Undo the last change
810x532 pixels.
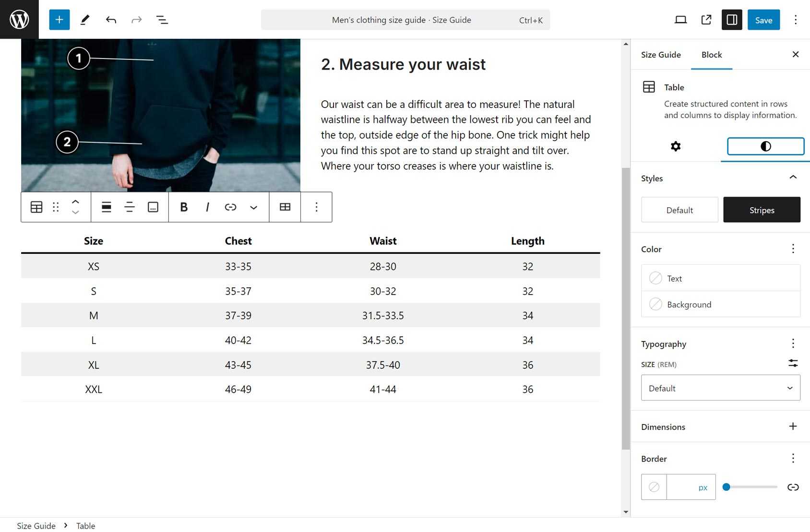pos(111,20)
